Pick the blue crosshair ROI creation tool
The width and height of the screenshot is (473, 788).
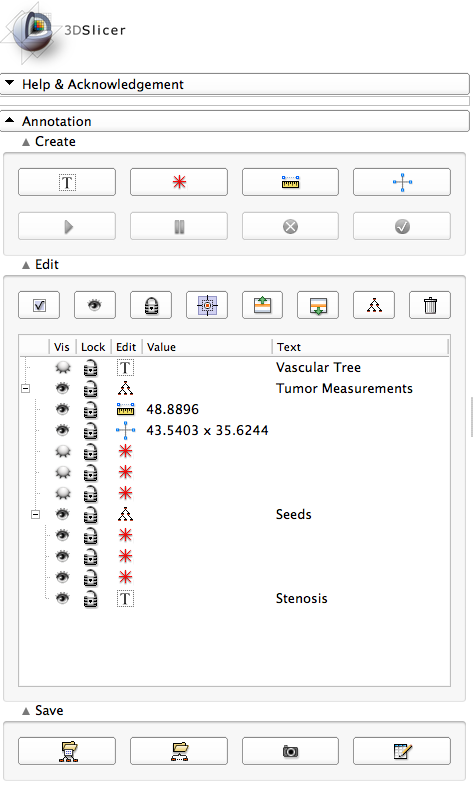[x=402, y=182]
